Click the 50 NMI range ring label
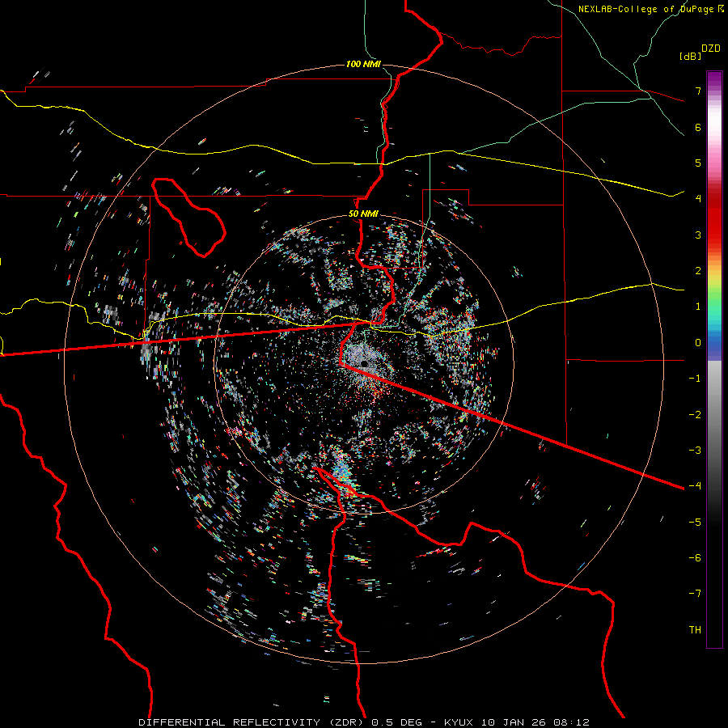Image resolution: width=728 pixels, height=728 pixels. pyautogui.click(x=363, y=214)
